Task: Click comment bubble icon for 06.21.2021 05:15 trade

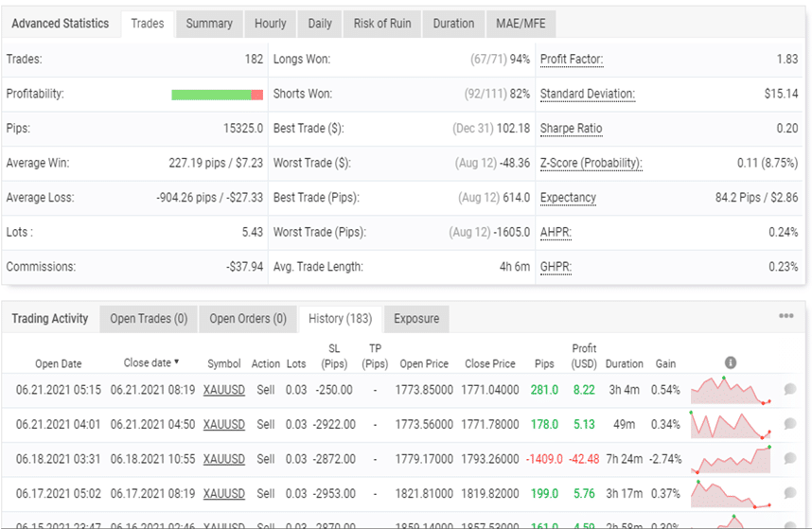Action: 790,389
